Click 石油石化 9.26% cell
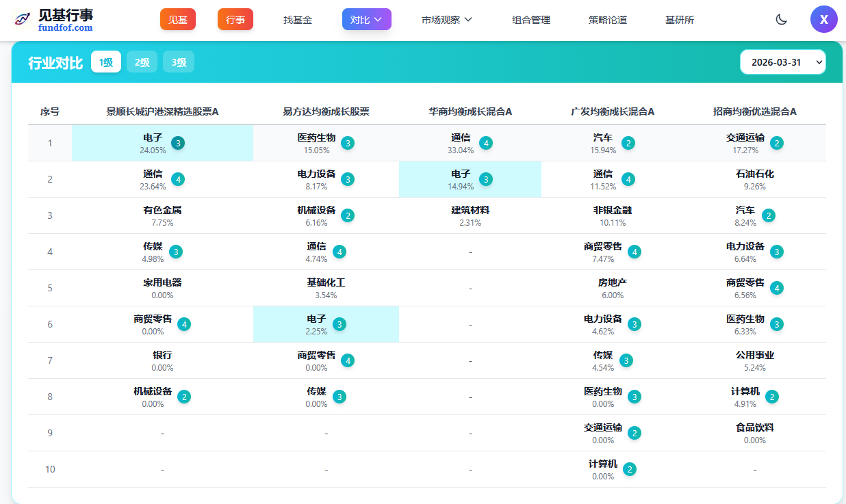The width and height of the screenshot is (846, 504). click(x=755, y=179)
